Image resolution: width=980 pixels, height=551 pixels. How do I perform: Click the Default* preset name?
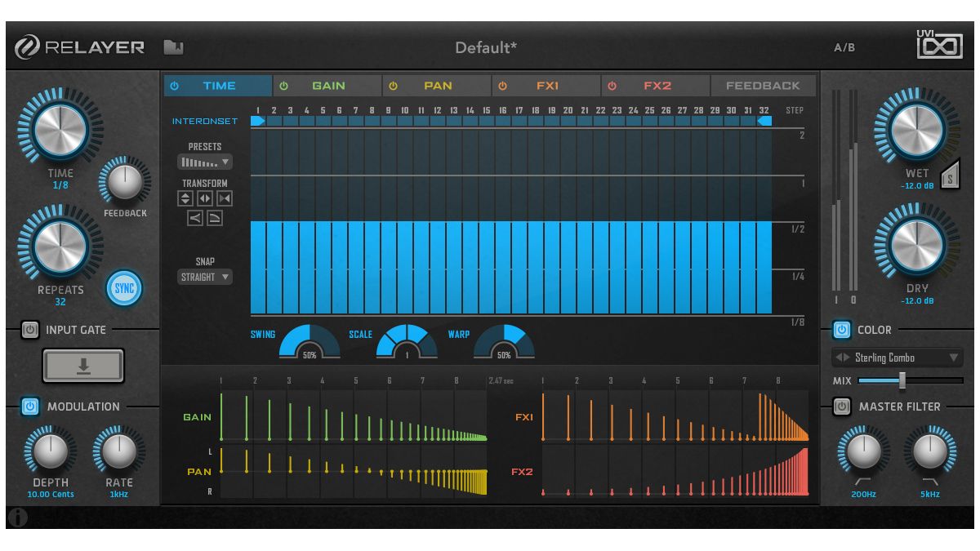[x=486, y=48]
